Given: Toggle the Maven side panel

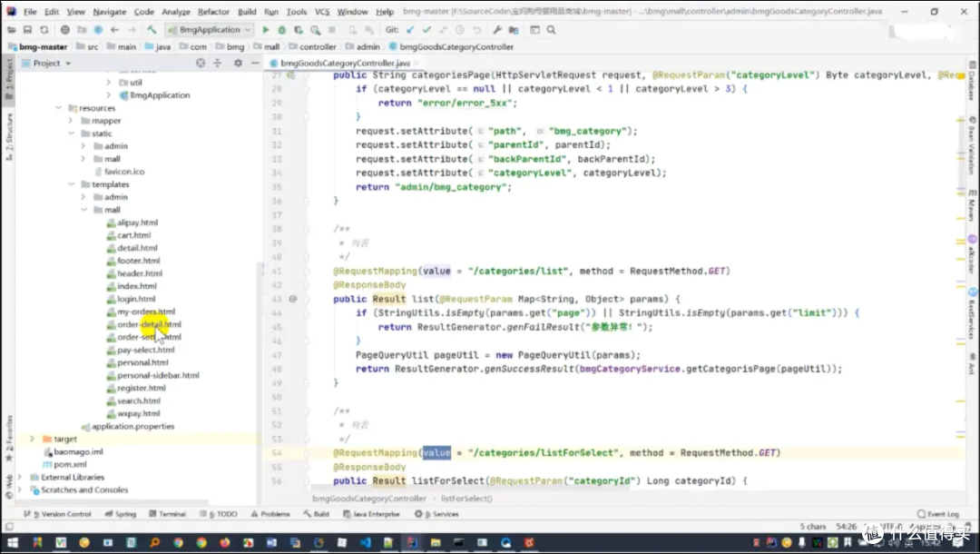Looking at the screenshot, I should point(972,206).
